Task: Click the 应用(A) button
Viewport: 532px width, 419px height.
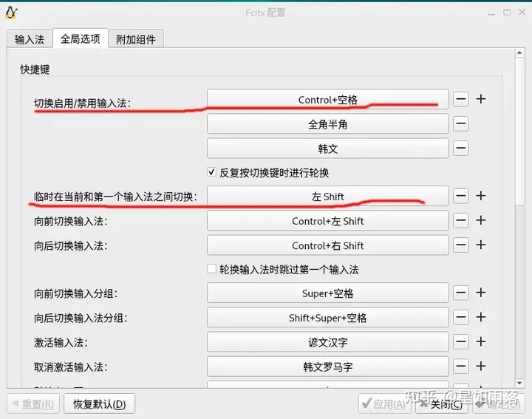Action: coord(384,403)
